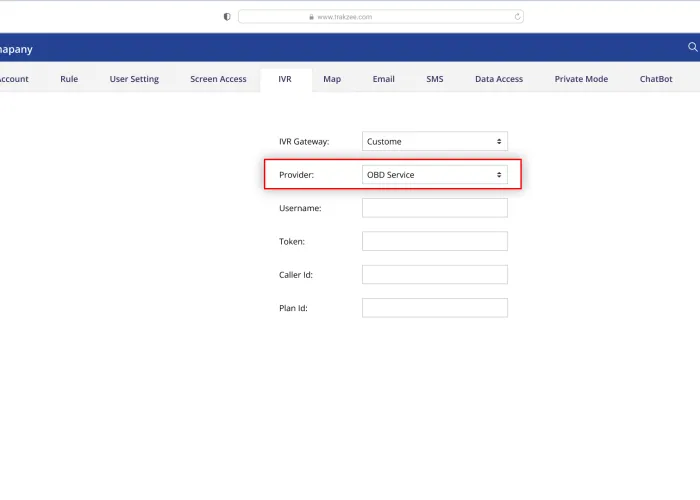Click the privacy shield icon beside address bar

[227, 16]
